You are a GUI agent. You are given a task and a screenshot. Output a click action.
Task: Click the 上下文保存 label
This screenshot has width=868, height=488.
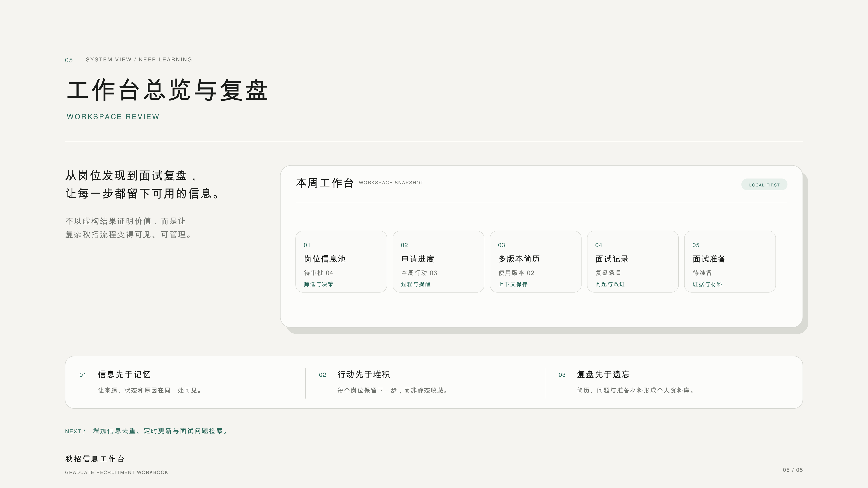tap(513, 284)
